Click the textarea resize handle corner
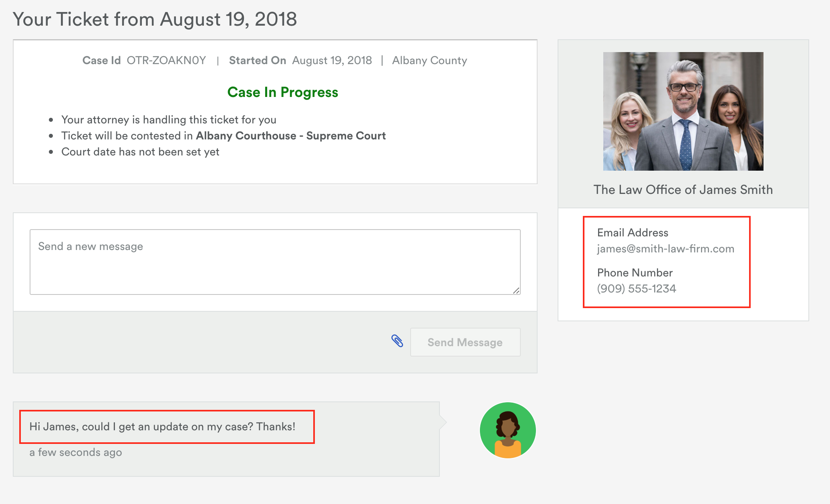 click(516, 291)
